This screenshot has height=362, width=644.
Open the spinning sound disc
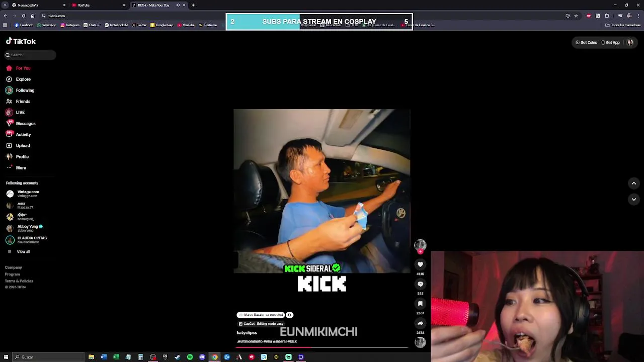[420, 342]
